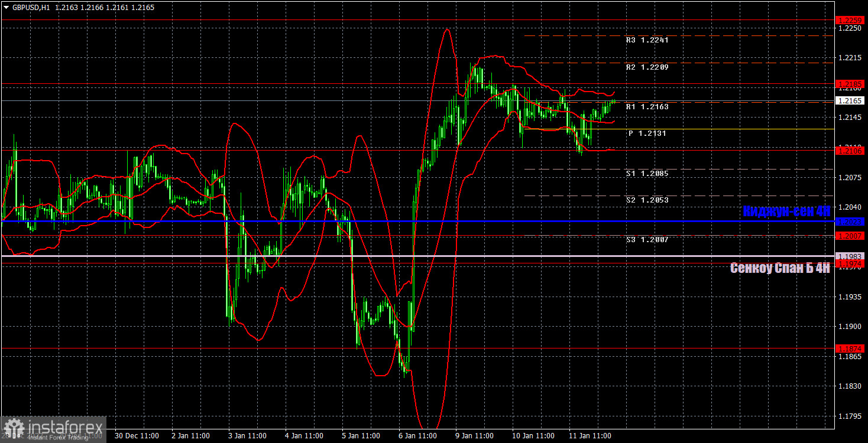The width and height of the screenshot is (868, 443).
Task: Click the 1.1865 axis price label
Action: [x=851, y=357]
